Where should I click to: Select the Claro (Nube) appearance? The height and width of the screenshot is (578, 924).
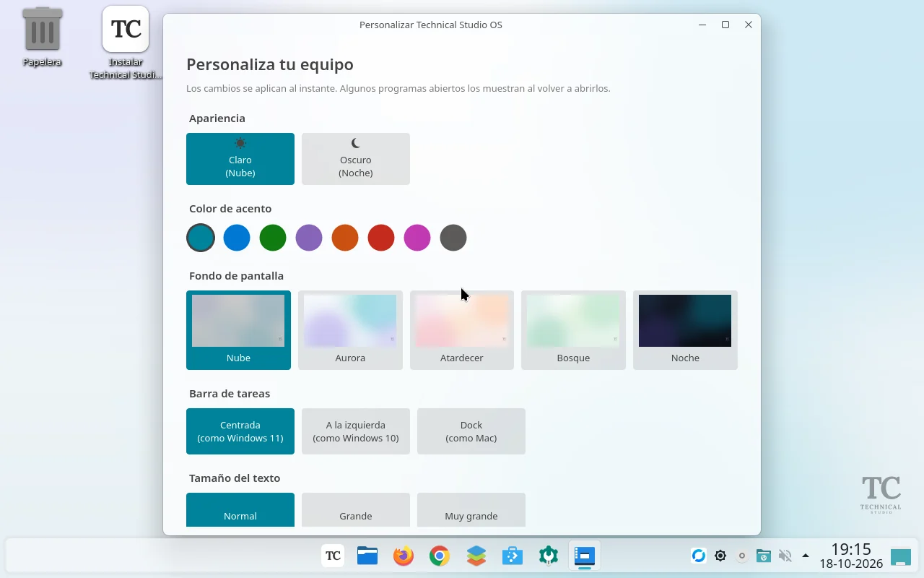(240, 159)
